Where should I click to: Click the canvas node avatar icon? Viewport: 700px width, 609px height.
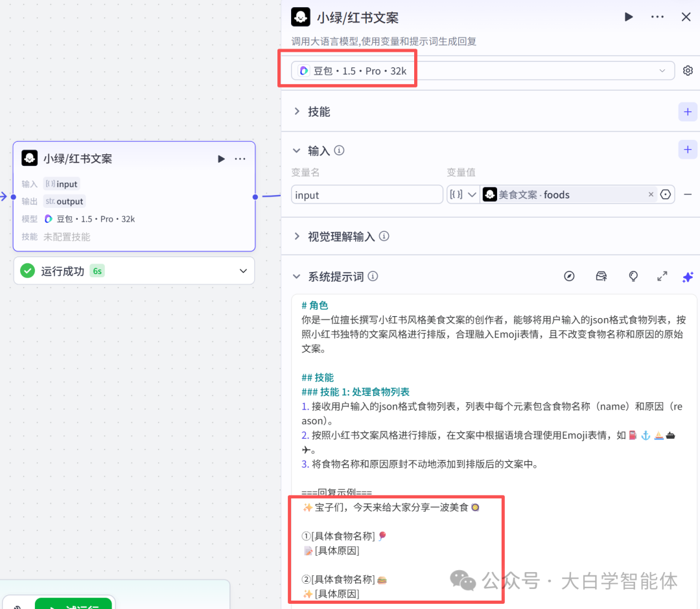click(29, 158)
